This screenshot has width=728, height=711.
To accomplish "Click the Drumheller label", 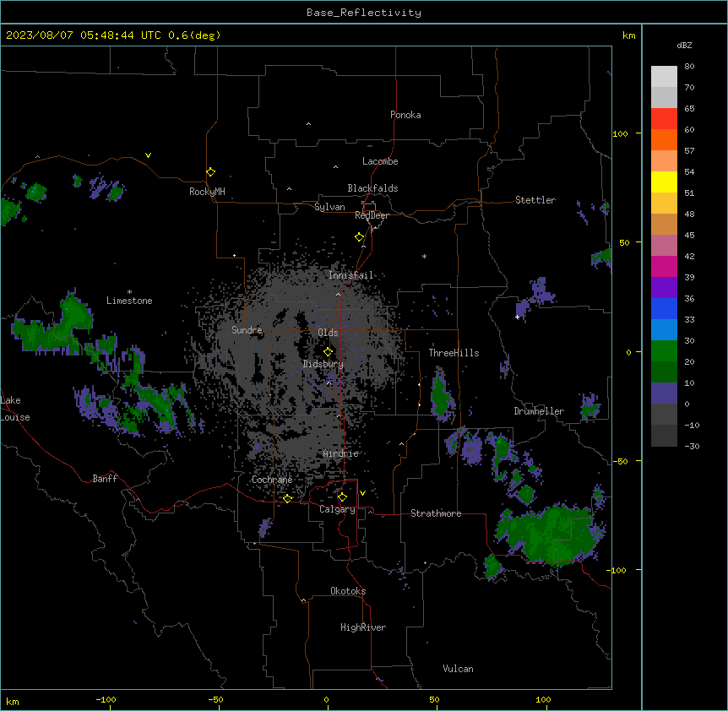I will tap(539, 411).
